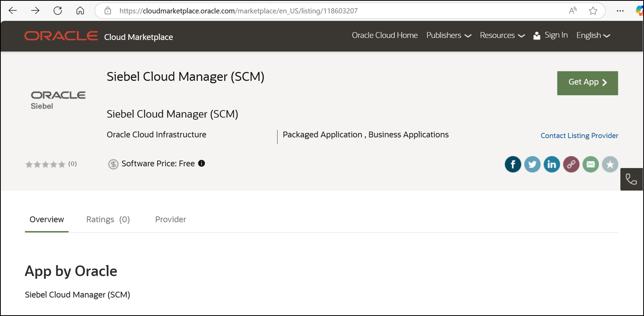Open browser settings and more menu
Image resolution: width=644 pixels, height=316 pixels.
(620, 11)
